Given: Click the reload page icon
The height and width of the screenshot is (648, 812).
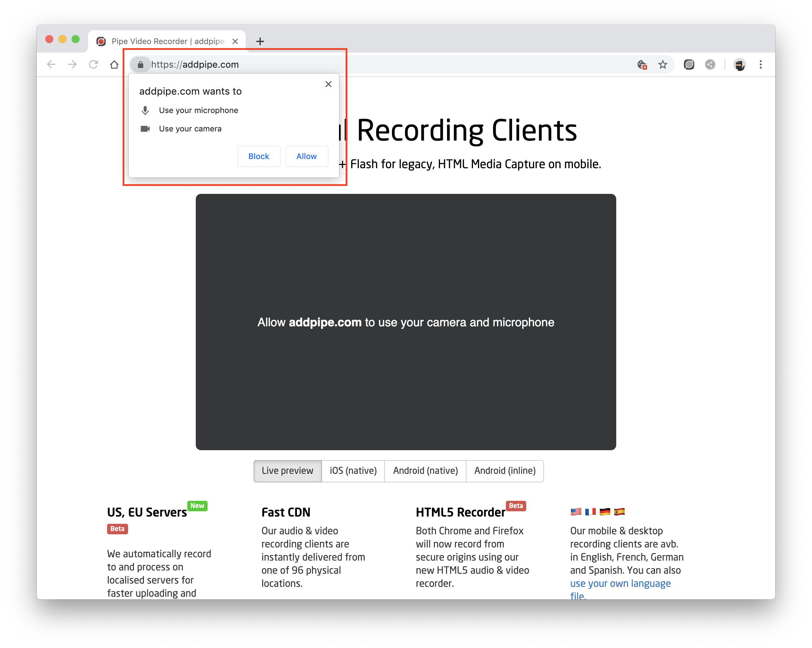Looking at the screenshot, I should pyautogui.click(x=94, y=64).
